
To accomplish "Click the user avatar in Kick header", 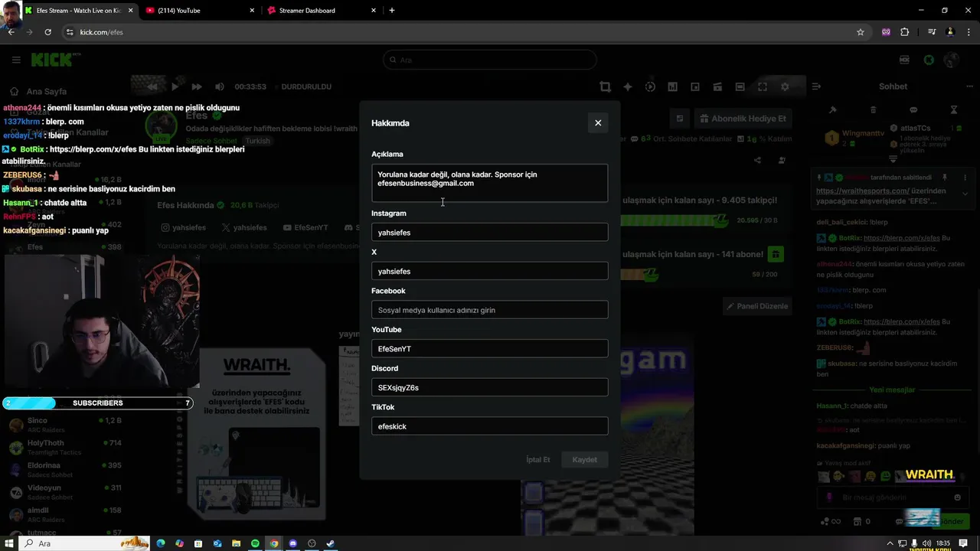I will click(x=952, y=60).
